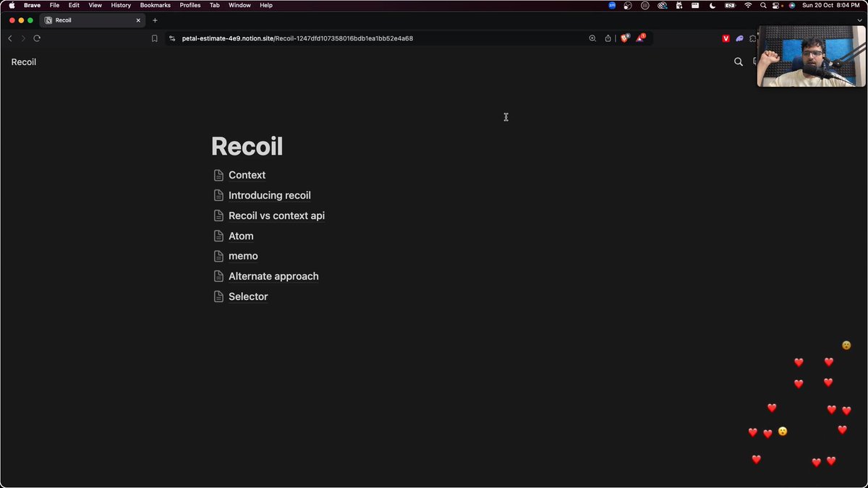868x488 pixels.
Task: Click the Atom page document icon
Action: pyautogui.click(x=218, y=236)
